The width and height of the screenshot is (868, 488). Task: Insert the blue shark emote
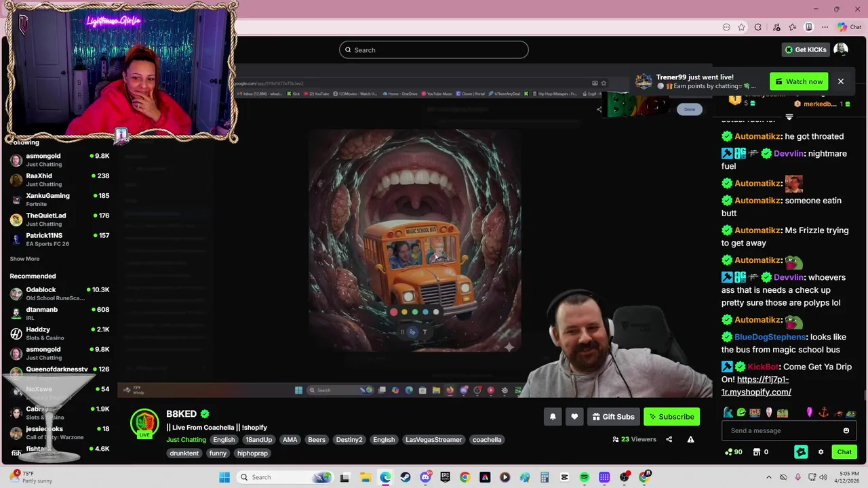tap(728, 413)
